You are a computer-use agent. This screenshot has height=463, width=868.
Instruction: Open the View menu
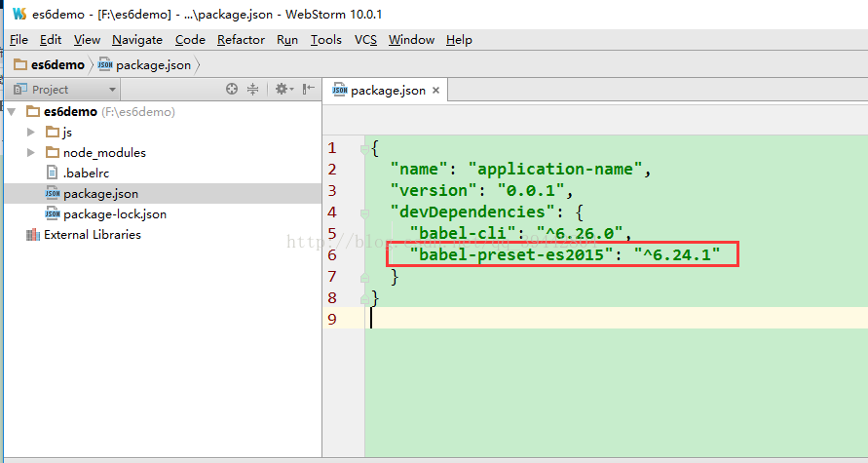point(87,40)
